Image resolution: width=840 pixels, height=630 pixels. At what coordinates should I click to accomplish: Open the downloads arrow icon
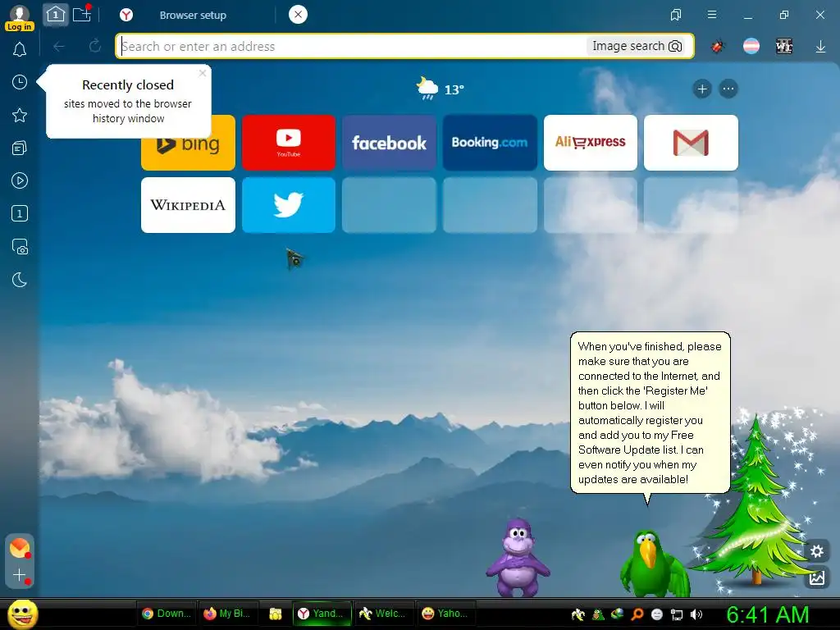[820, 47]
